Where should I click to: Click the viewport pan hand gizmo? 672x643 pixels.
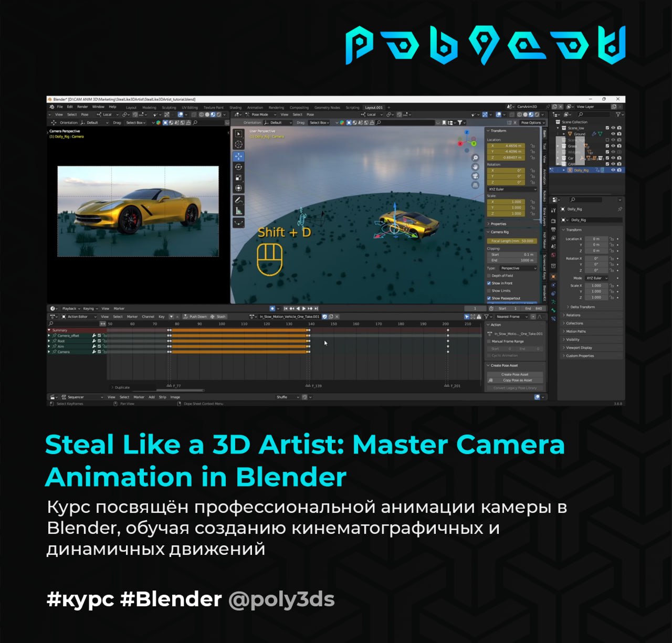click(475, 167)
